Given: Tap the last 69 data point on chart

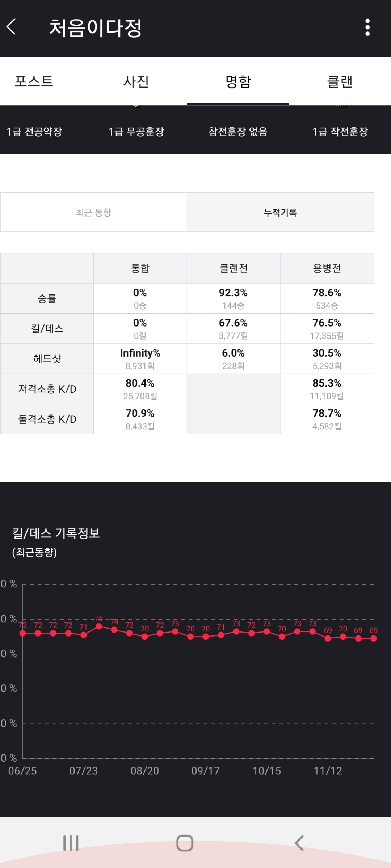Looking at the screenshot, I should 374,639.
